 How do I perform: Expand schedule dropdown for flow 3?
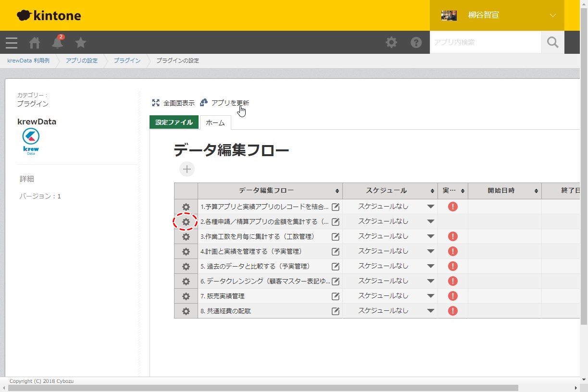pos(430,236)
